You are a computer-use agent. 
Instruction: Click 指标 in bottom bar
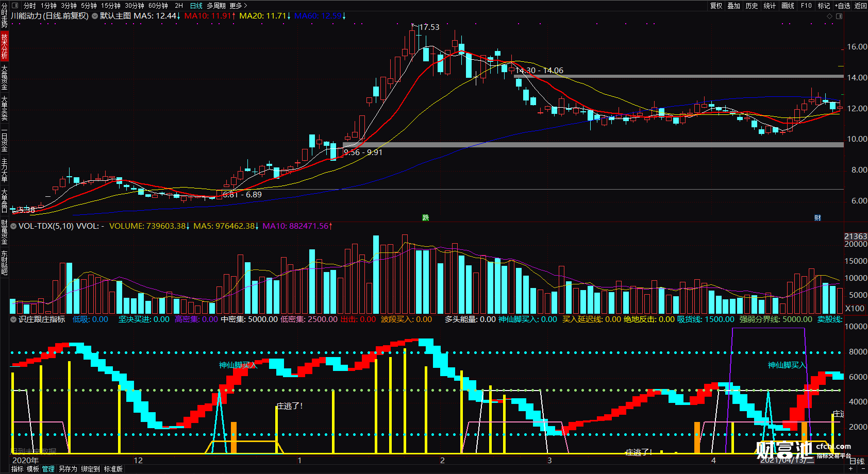click(x=18, y=469)
